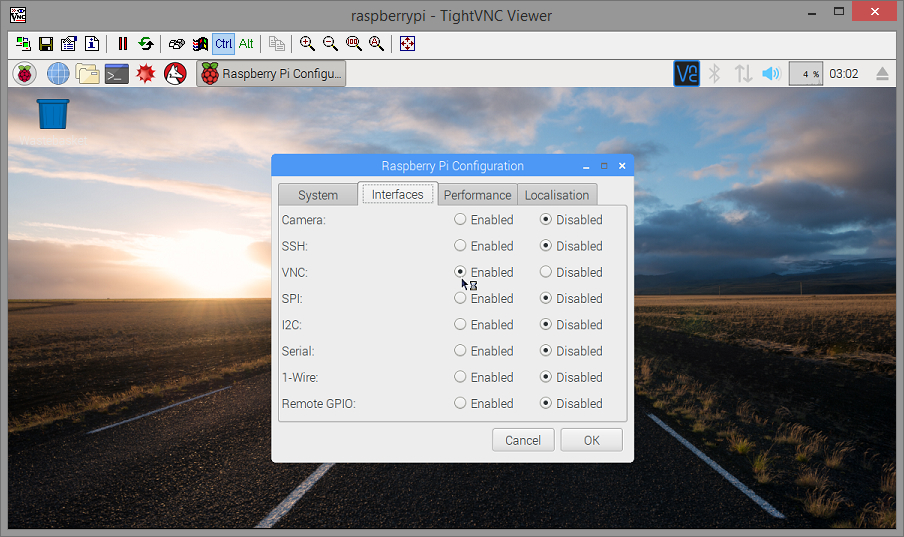Enable the Serial interface
The width and height of the screenshot is (904, 537).
484,351
